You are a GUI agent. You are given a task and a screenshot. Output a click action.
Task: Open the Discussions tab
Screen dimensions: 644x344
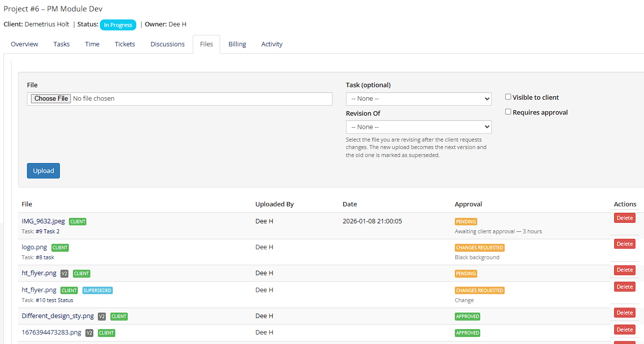click(167, 44)
